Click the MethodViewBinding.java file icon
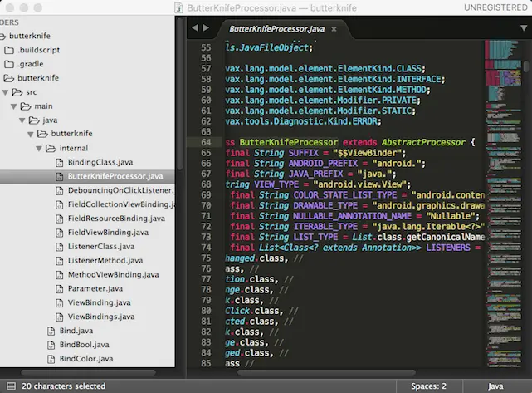The image size is (532, 393). 60,275
